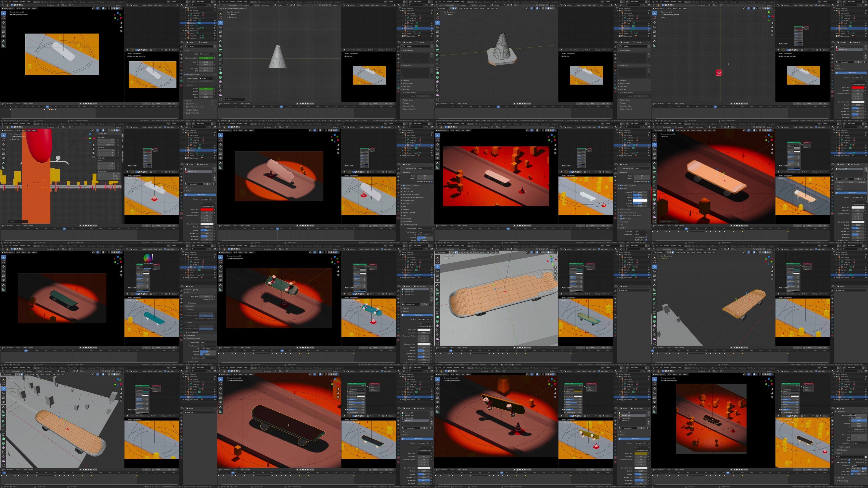
Task: Select RGB color mode in Dimensions frame
Action: pyautogui.click(x=859, y=469)
